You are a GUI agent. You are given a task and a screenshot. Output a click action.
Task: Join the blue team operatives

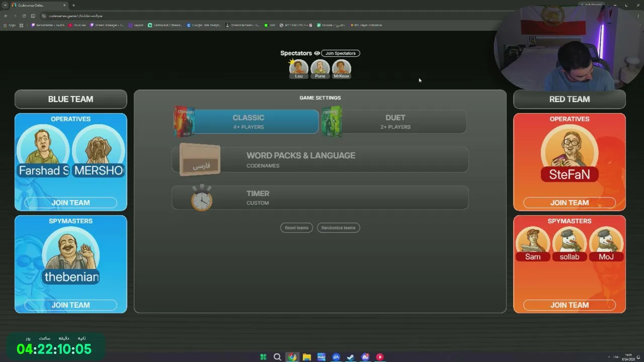[70, 203]
